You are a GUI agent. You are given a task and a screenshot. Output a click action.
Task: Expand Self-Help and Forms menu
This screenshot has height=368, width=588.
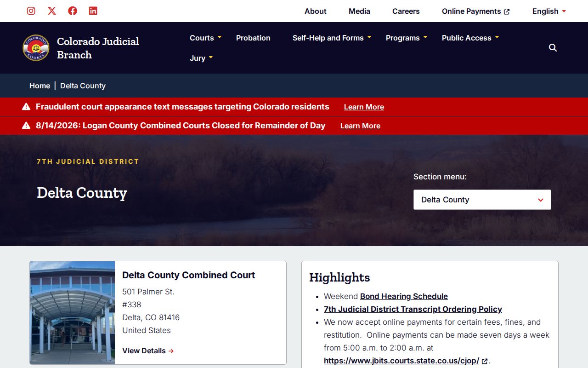(x=332, y=38)
